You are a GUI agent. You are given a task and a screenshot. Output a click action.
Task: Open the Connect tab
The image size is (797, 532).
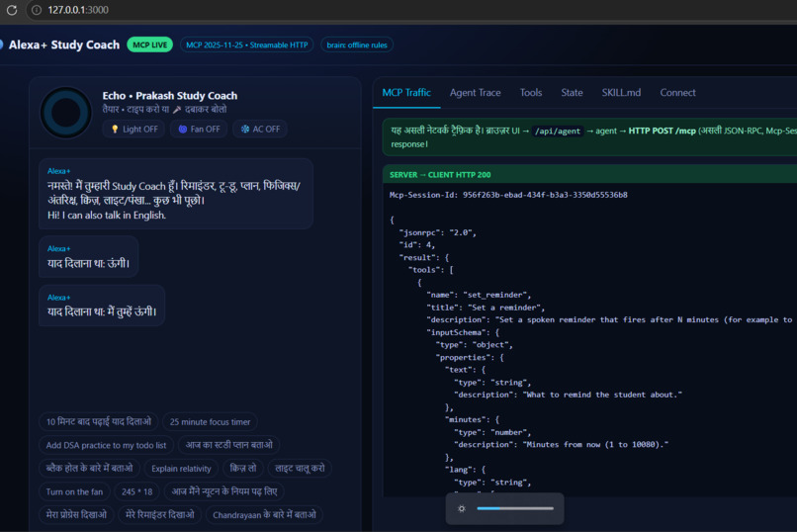[677, 93]
